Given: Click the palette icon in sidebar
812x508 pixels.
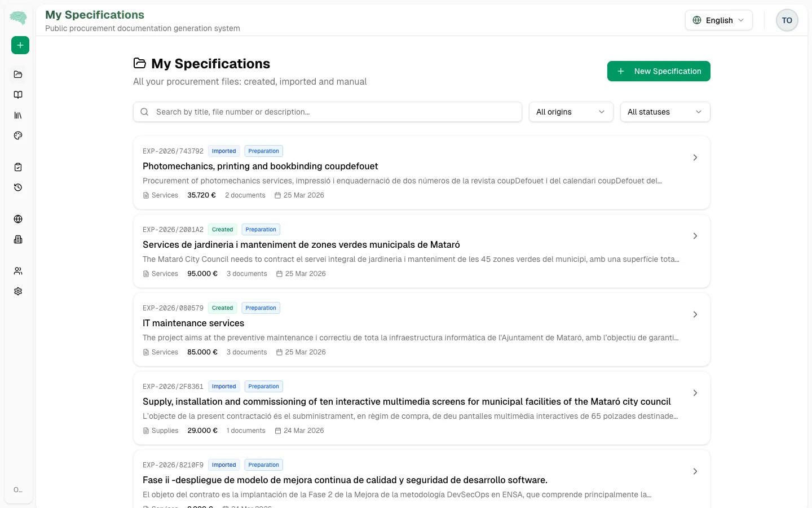Looking at the screenshot, I should point(18,135).
